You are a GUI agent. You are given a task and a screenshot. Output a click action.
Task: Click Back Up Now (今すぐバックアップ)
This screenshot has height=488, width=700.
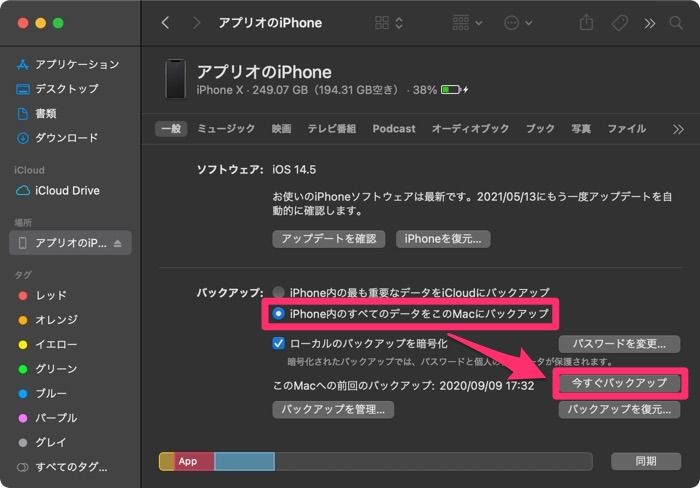619,383
